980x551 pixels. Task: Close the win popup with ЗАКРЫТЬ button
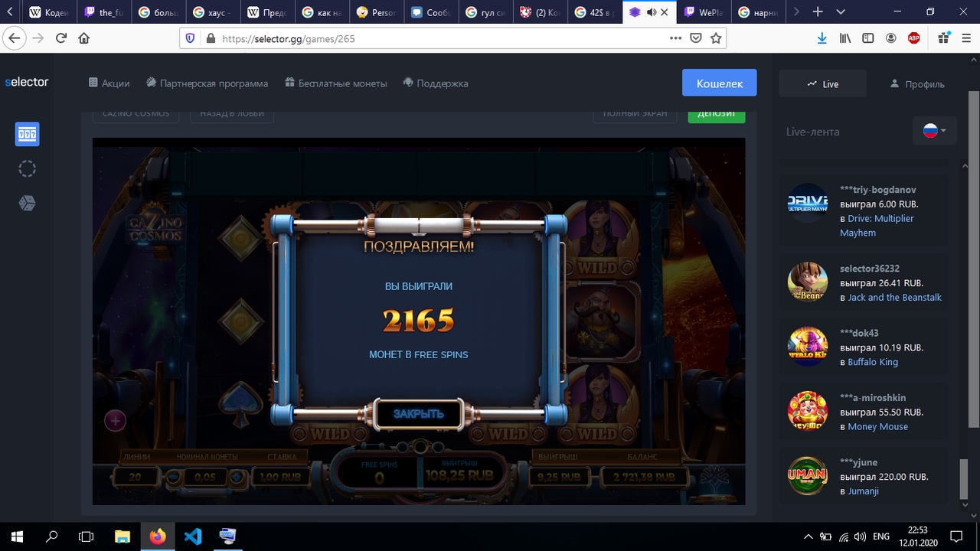(419, 414)
